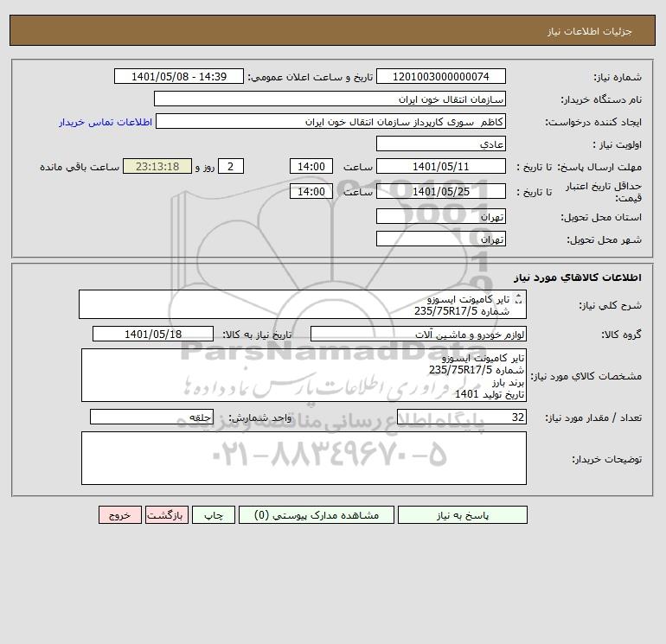Click the شرح کلی نیاز label

click(611, 305)
